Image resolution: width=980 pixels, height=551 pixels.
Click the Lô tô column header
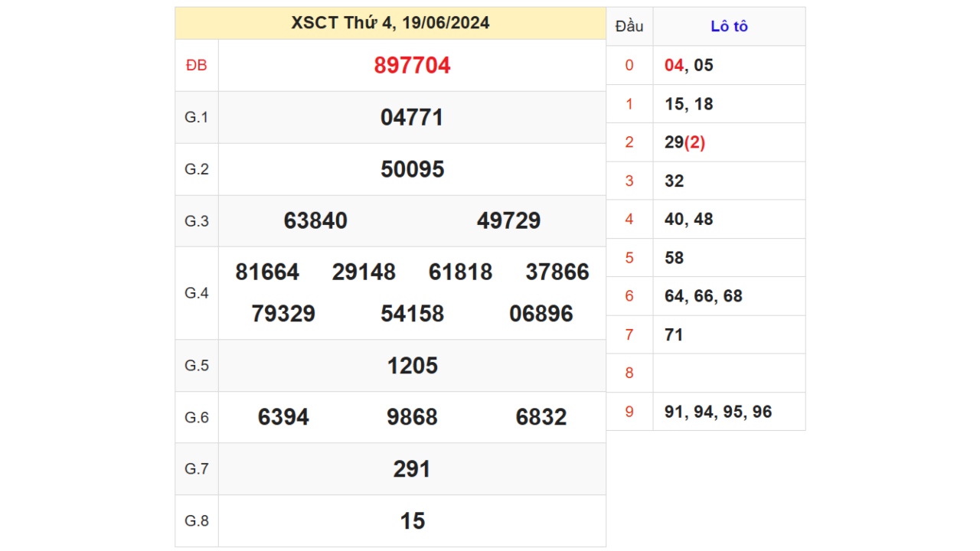pyautogui.click(x=729, y=26)
